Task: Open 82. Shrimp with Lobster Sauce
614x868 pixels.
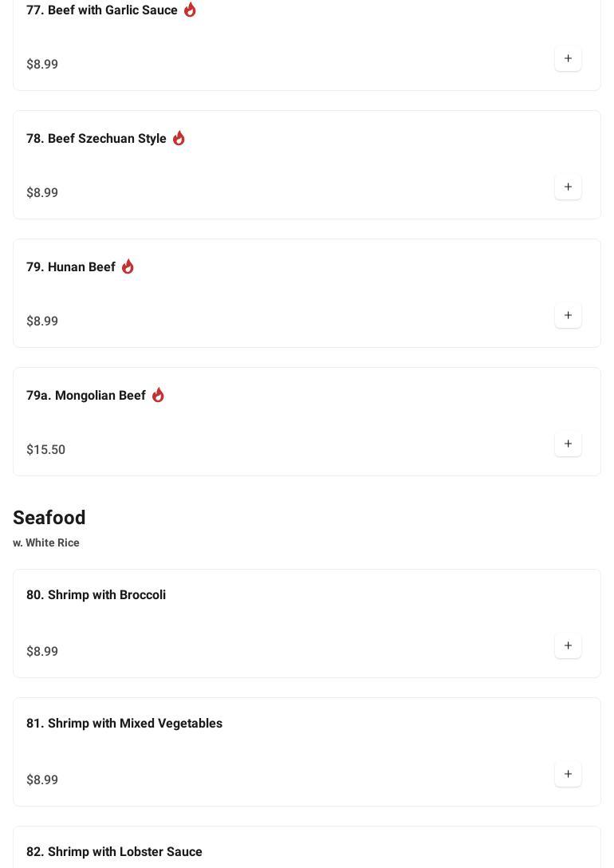Action: (114, 852)
